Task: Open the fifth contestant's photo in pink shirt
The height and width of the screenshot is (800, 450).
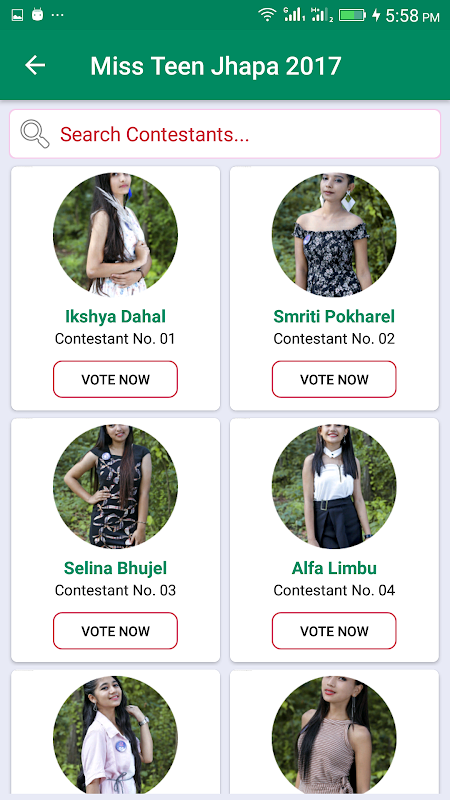Action: [x=115, y=735]
